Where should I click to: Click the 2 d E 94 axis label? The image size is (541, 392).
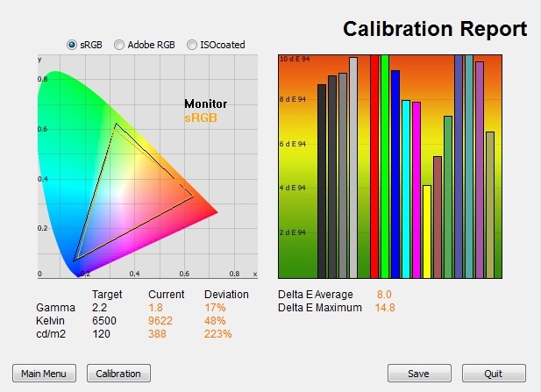pyautogui.click(x=293, y=232)
